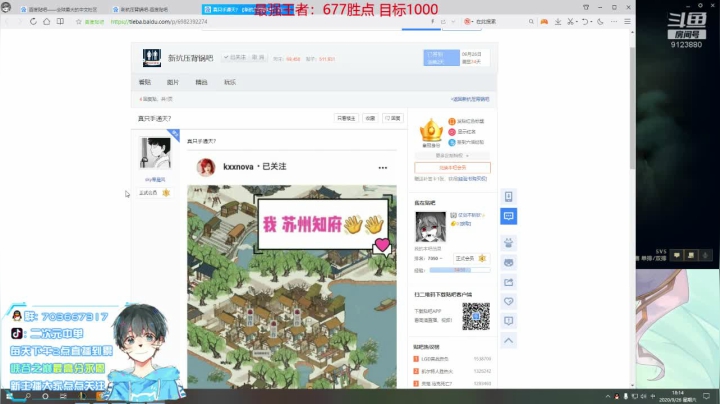Bookmark this page with the star icon

[79, 22]
